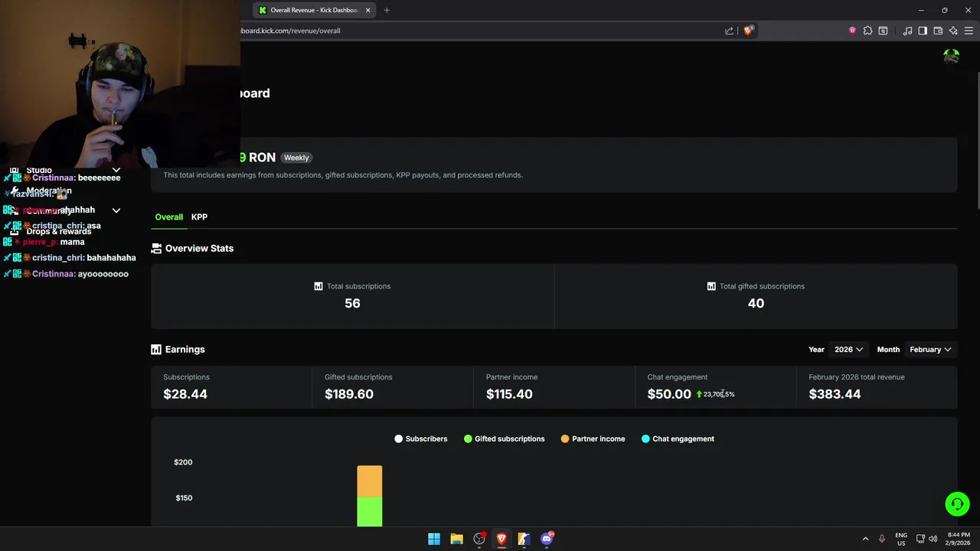
Task: Click the icon beside Total subscriptions
Action: click(318, 286)
